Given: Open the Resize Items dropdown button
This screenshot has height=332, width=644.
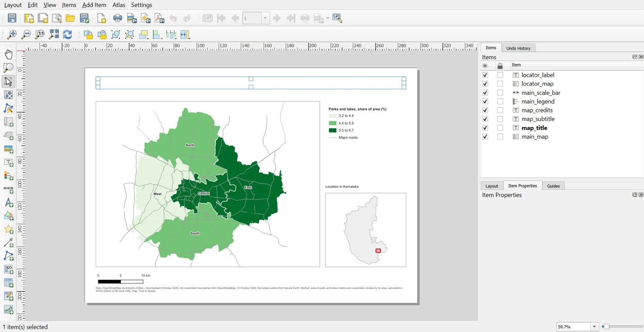Looking at the screenshot, I should pos(185,35).
